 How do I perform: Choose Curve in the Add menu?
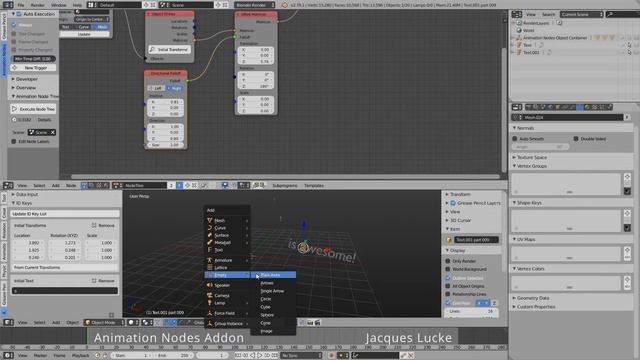[x=227, y=228]
